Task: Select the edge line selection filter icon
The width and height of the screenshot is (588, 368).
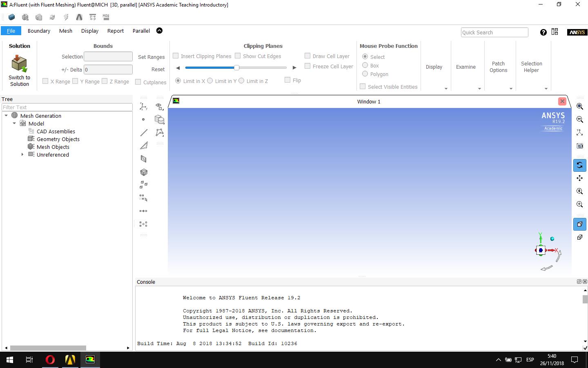Action: pyautogui.click(x=144, y=132)
